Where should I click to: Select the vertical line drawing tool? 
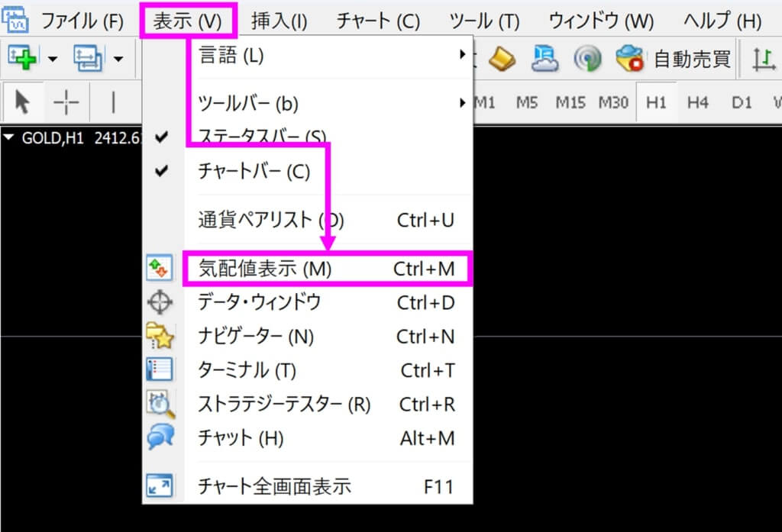(113, 102)
